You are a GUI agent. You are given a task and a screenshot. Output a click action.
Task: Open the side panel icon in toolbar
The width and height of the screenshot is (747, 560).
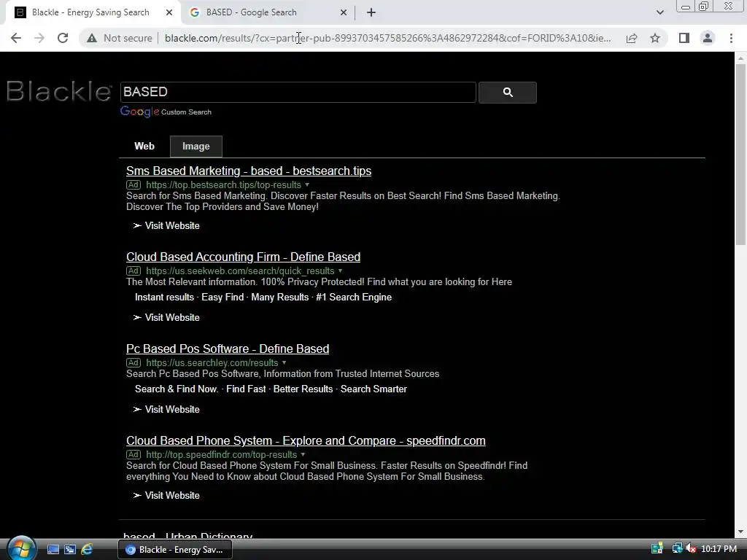[684, 38]
